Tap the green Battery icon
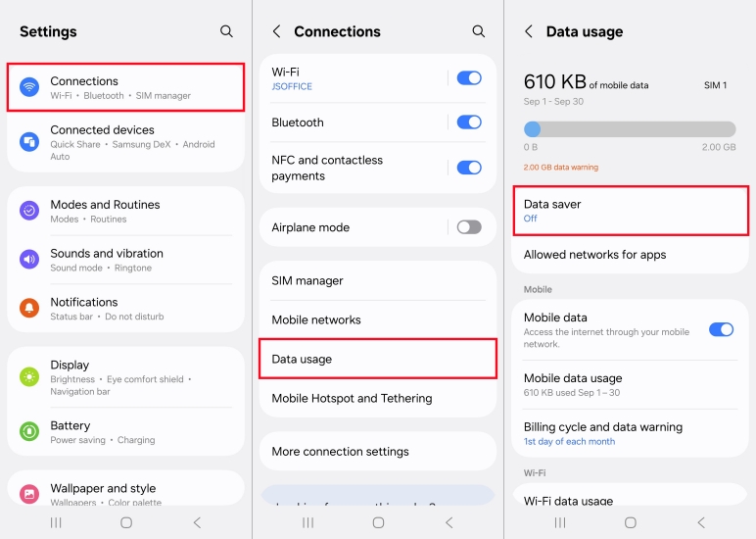 tap(29, 431)
